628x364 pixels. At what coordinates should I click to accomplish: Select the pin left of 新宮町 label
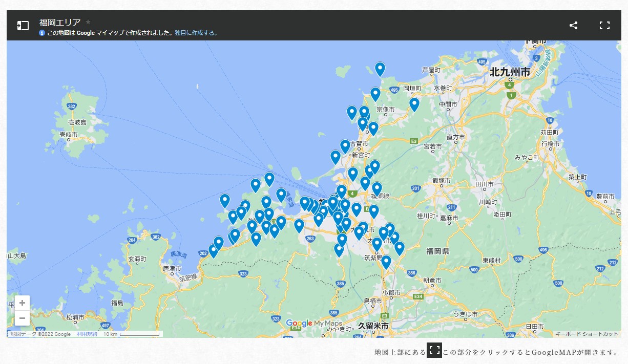point(336,156)
